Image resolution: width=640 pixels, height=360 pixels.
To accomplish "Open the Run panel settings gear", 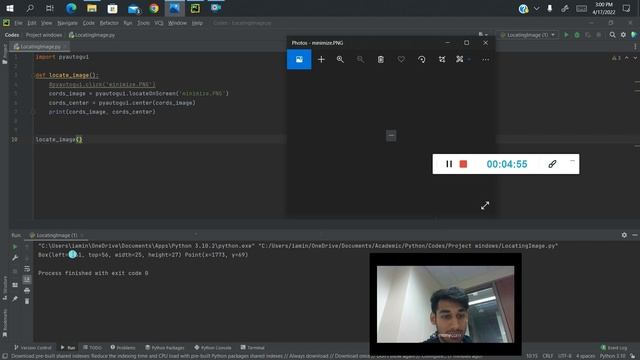I will pyautogui.click(x=624, y=235).
